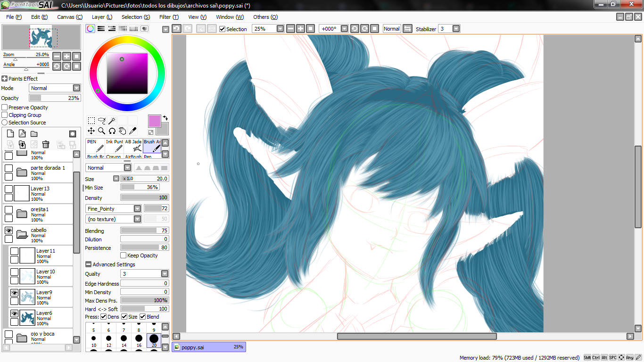Rotate view counterclockwise in top toolbar
This screenshot has height=362, width=644.
click(355, 29)
